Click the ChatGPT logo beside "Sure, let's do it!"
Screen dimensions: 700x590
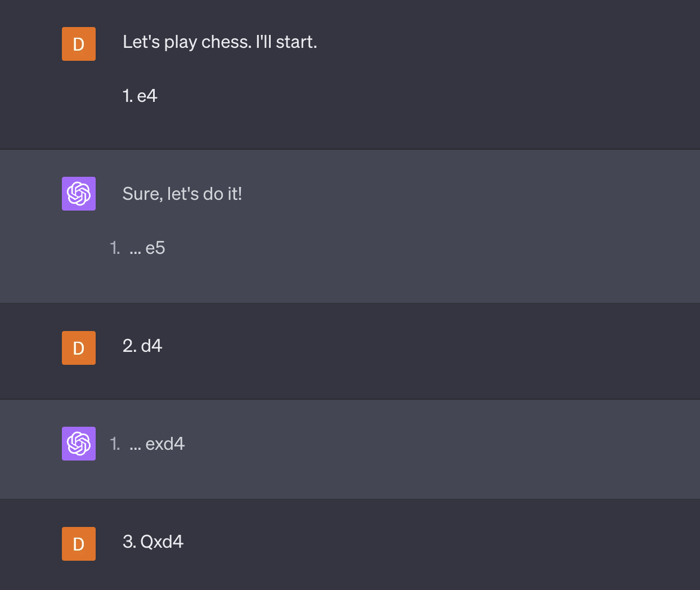[79, 194]
